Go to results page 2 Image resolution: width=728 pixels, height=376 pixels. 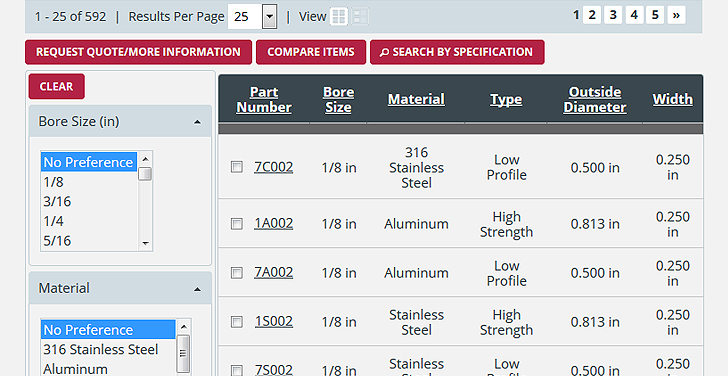coord(592,15)
